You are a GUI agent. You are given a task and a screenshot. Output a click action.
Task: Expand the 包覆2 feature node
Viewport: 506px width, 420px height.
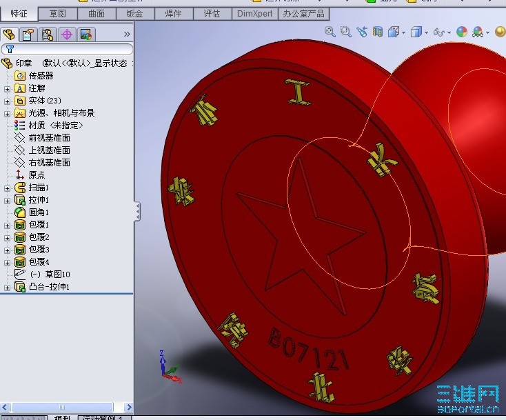[x=7, y=238]
